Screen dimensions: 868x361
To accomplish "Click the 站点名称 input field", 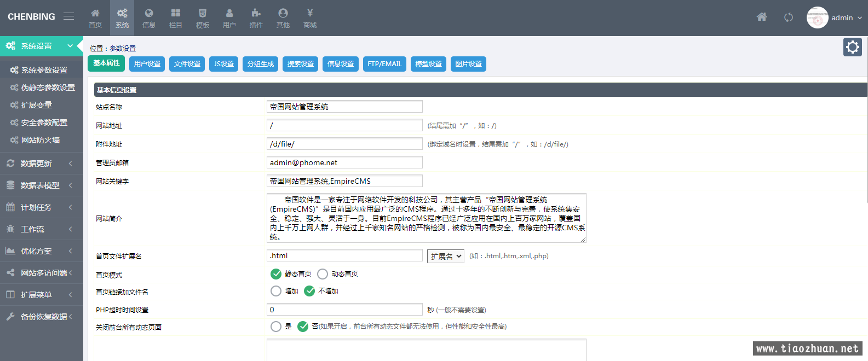I will [344, 107].
